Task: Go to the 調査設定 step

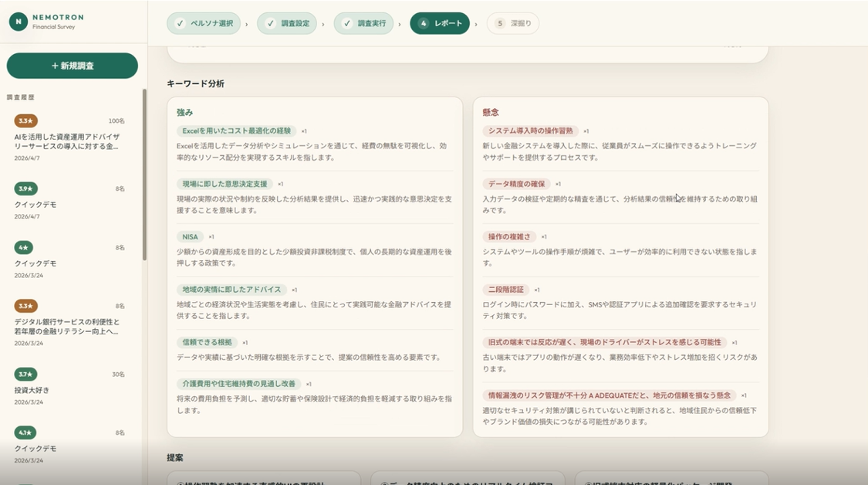Action: coord(287,23)
